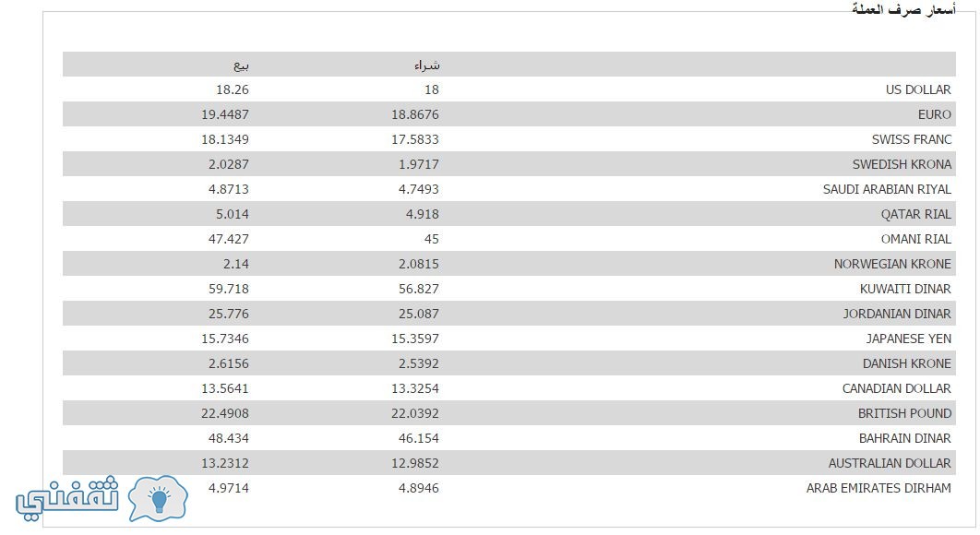980x535 pixels.
Task: Click the Arabic watermark logo text
Action: [66, 498]
